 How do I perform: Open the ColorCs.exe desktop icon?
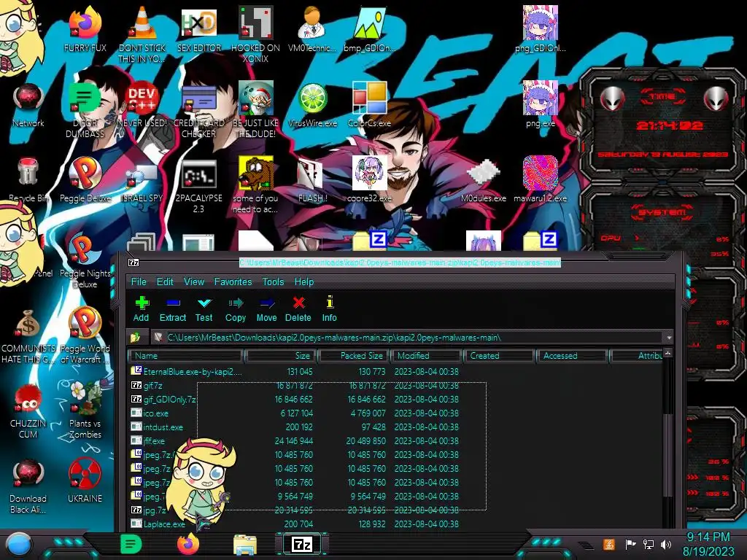pyautogui.click(x=369, y=105)
